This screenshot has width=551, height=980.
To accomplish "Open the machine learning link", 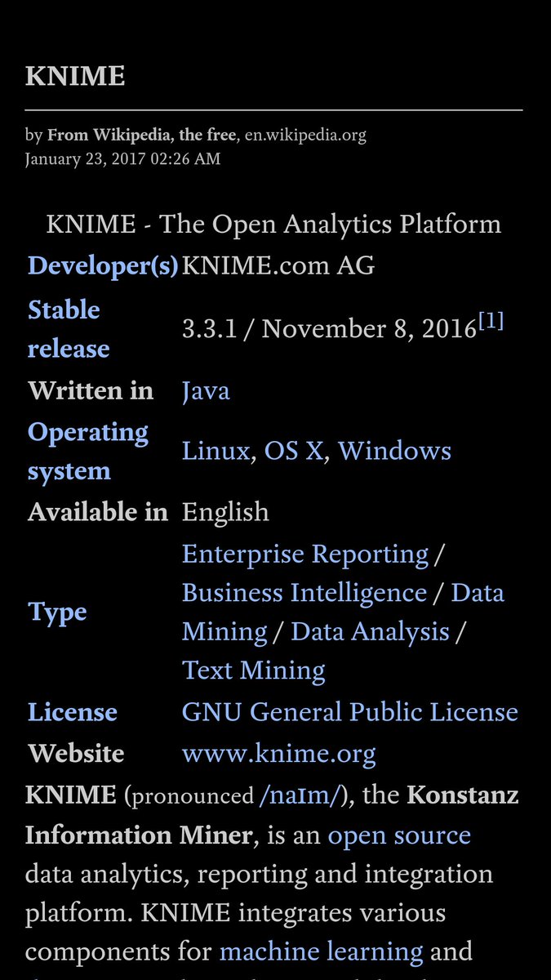I will pos(322,952).
